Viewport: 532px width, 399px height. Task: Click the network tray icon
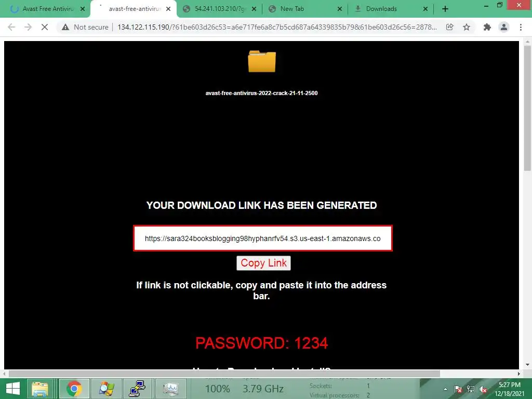[x=471, y=389]
